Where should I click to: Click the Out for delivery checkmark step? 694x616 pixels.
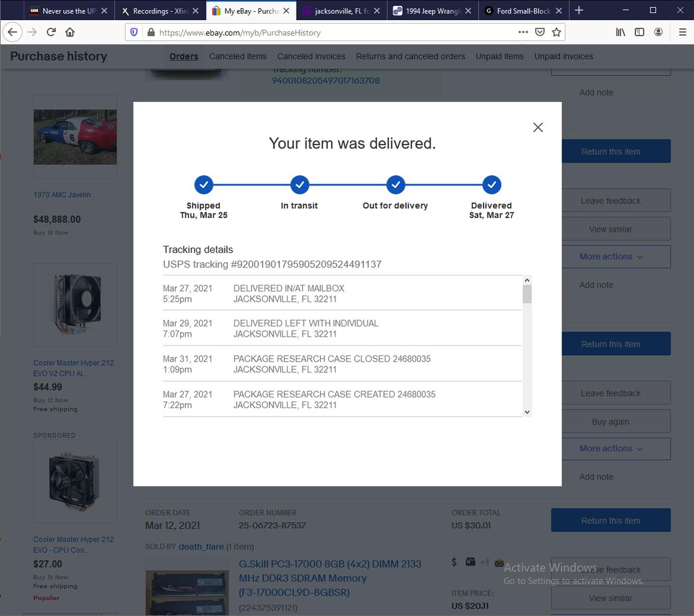396,184
